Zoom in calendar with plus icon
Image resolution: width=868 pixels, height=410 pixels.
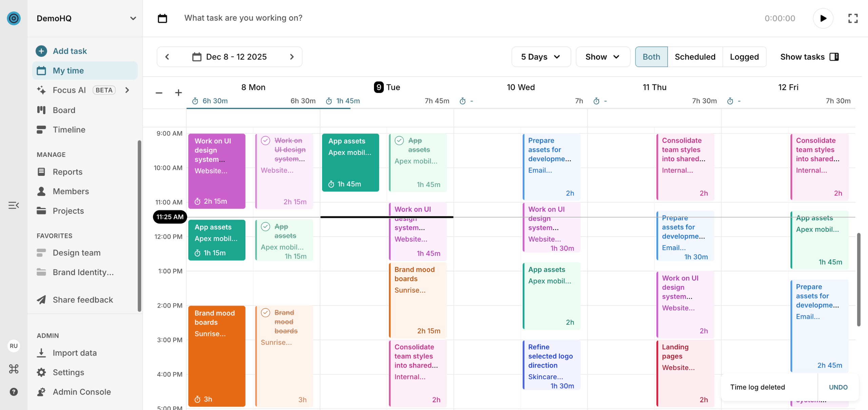[x=178, y=93]
